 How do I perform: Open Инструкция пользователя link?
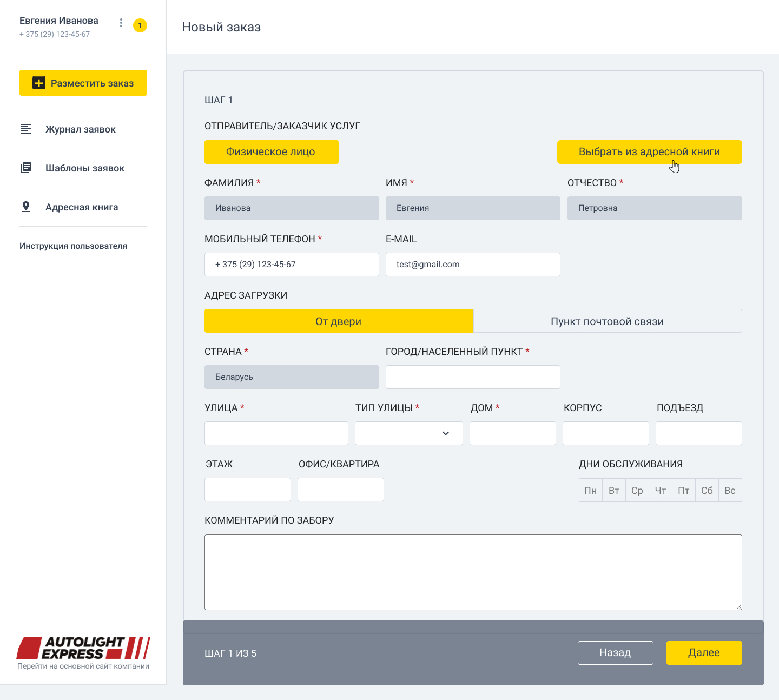(74, 246)
